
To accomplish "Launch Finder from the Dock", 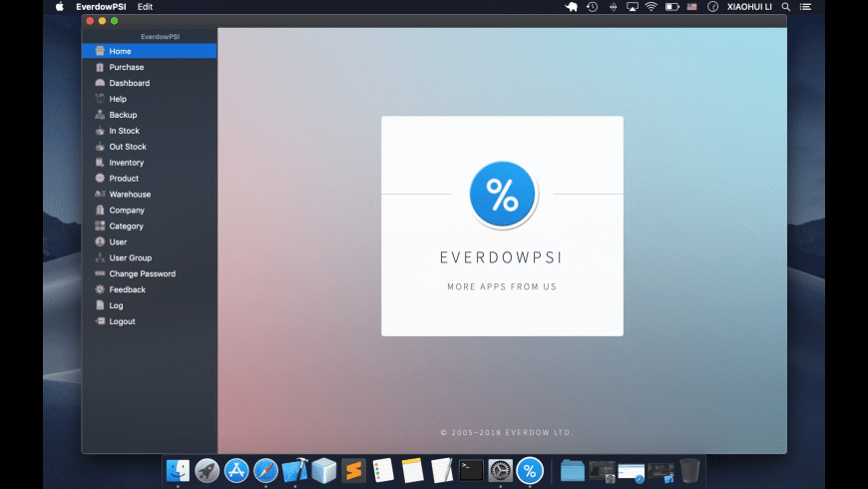I will 178,471.
